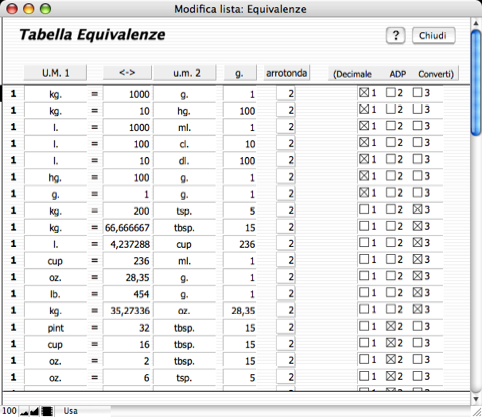Click the window resize grip corner
482x417 pixels.
(x=477, y=411)
